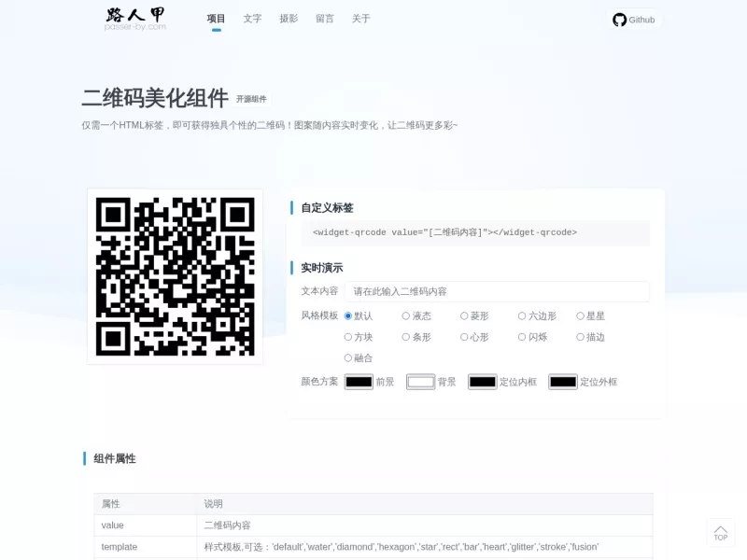This screenshot has height=560, width=747.
Task: Change the 定位内框 color swatch
Action: [483, 382]
